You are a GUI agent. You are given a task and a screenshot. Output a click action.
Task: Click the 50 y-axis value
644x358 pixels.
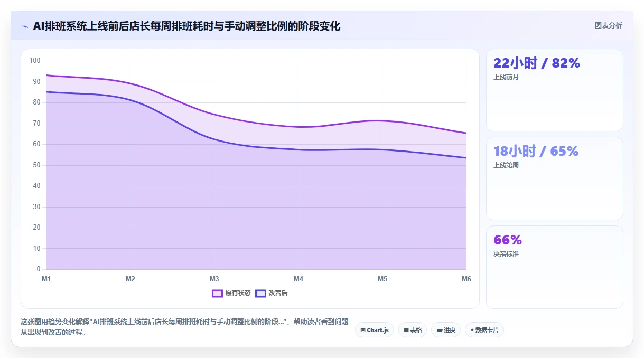point(36,165)
